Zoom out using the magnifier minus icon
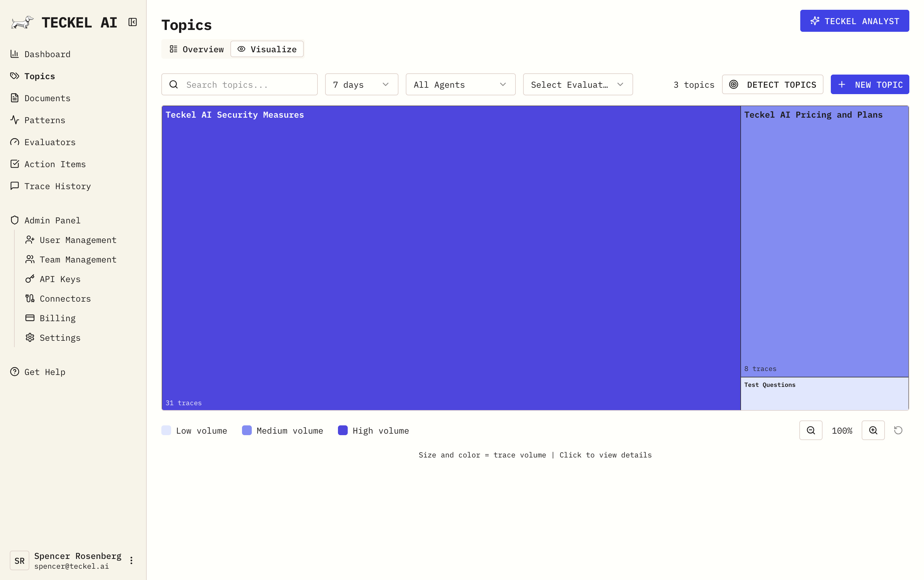924x580 pixels. tap(810, 430)
